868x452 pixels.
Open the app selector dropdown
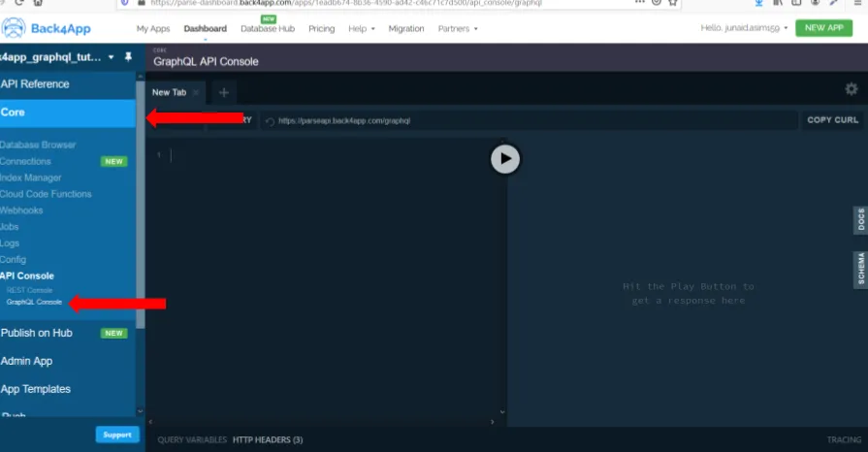tap(111, 57)
